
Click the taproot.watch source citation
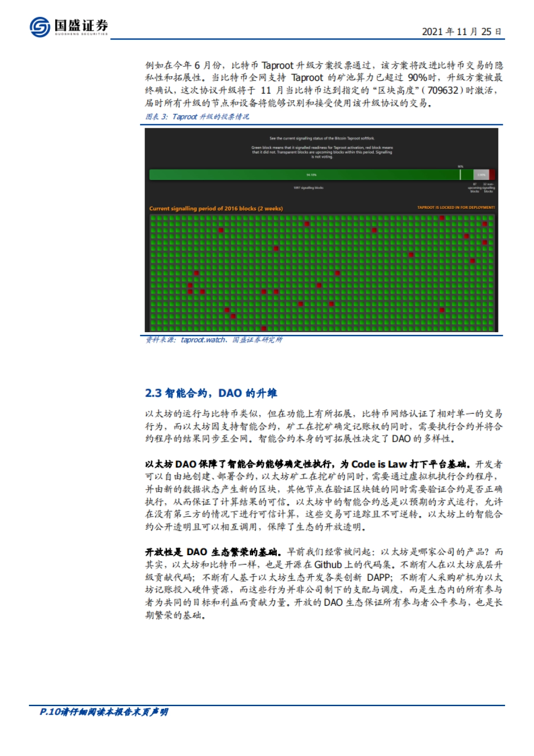pos(202,340)
